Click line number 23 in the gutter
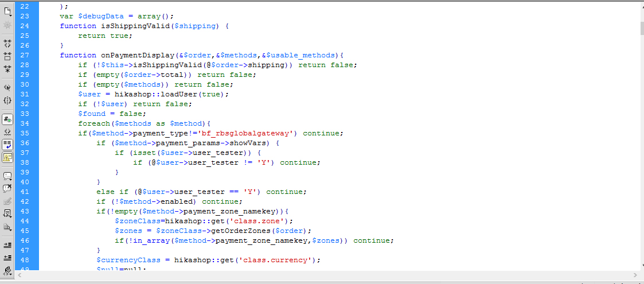Screen dimensions: 644x284 click(x=24, y=16)
